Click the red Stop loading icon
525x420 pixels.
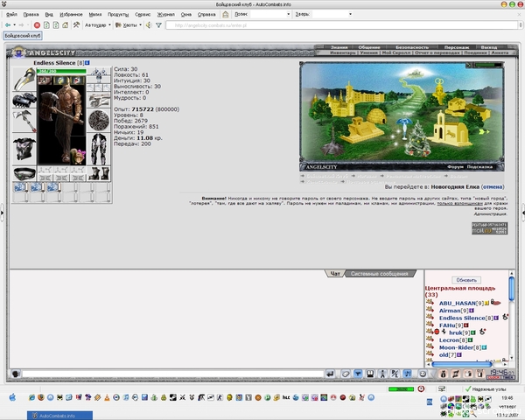[37, 25]
